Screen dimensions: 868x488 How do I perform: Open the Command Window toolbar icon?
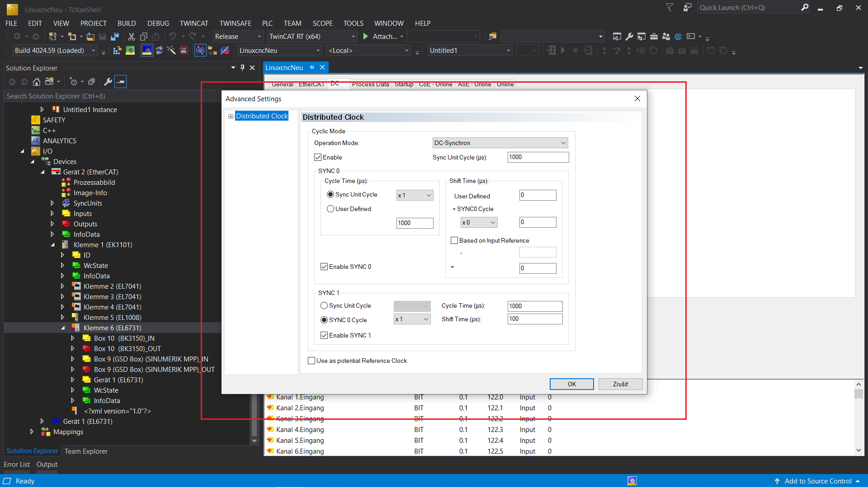(x=691, y=37)
